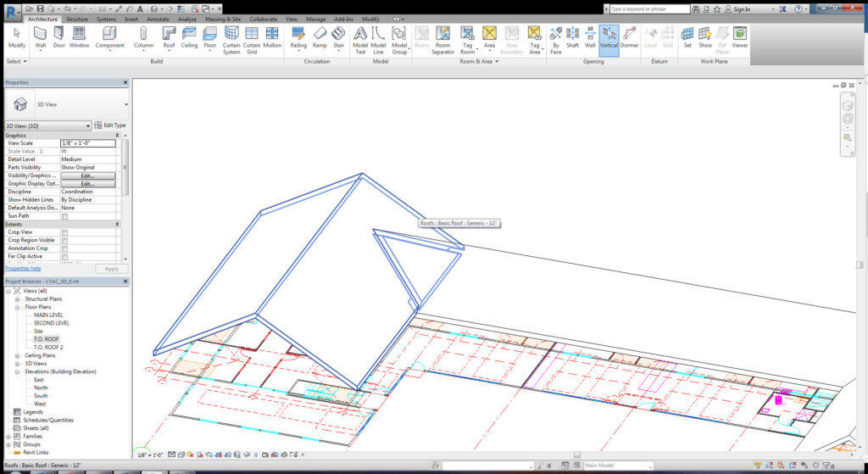868x474 pixels.
Task: Click the Model Text tool
Action: [x=360, y=41]
